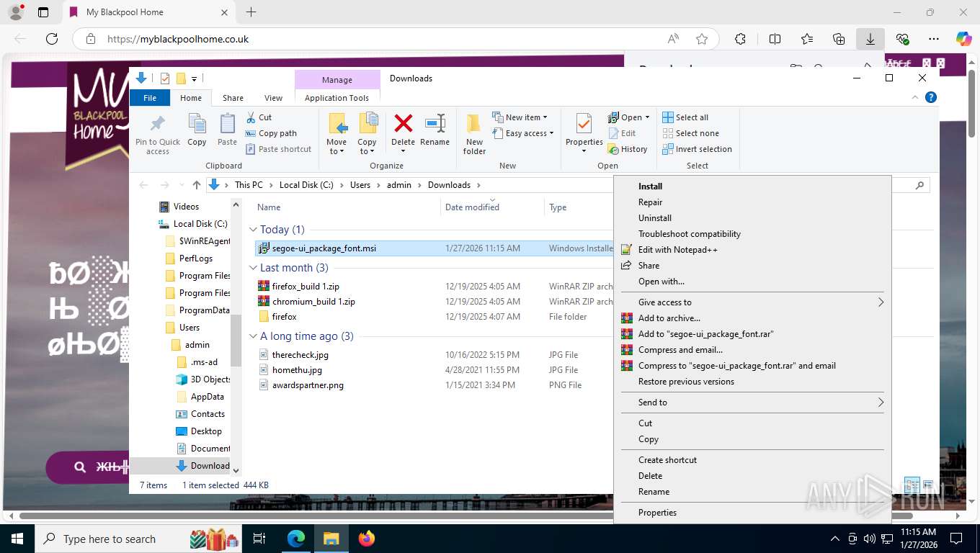Click Local Disk (C:) breadcrumb

pos(306,185)
